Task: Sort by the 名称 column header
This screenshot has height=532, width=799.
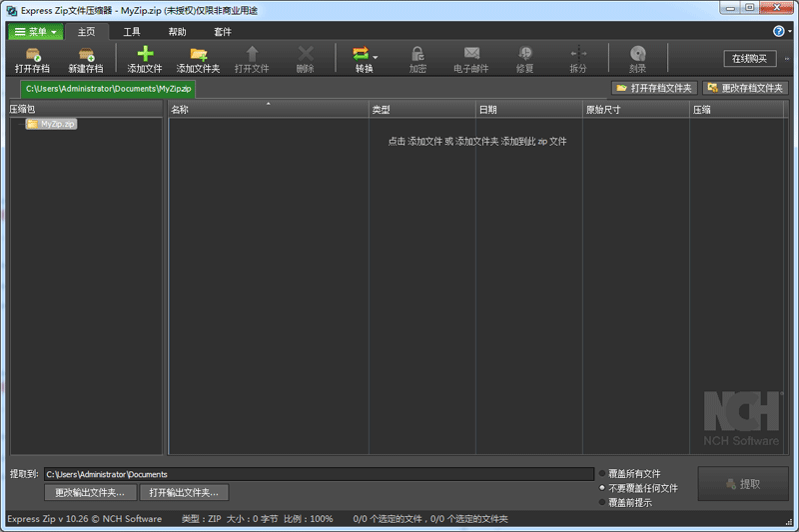Action: pos(269,110)
